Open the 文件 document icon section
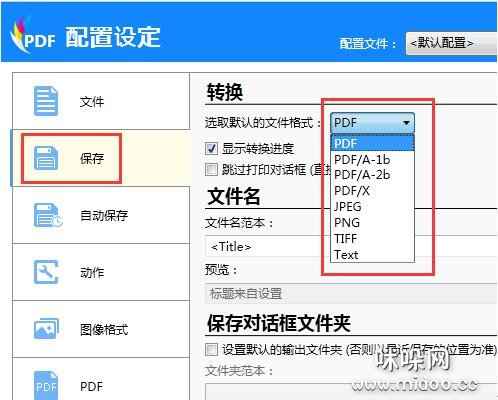The width and height of the screenshot is (498, 400). (x=46, y=101)
